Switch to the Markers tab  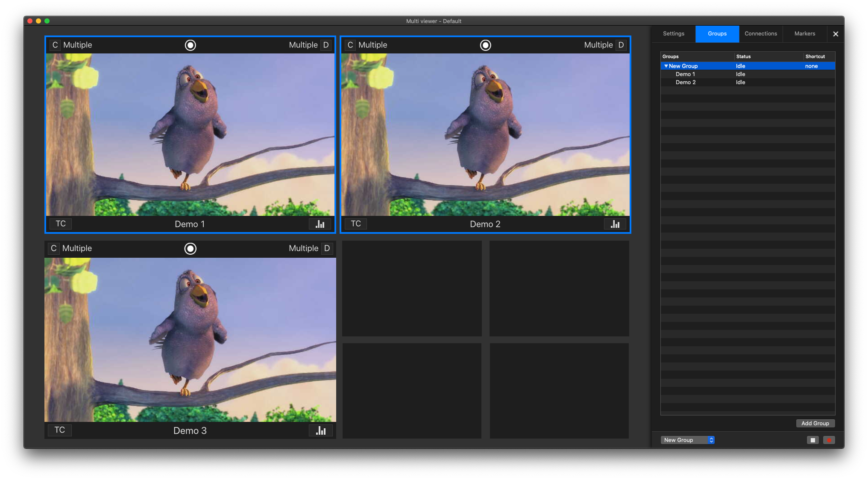805,34
